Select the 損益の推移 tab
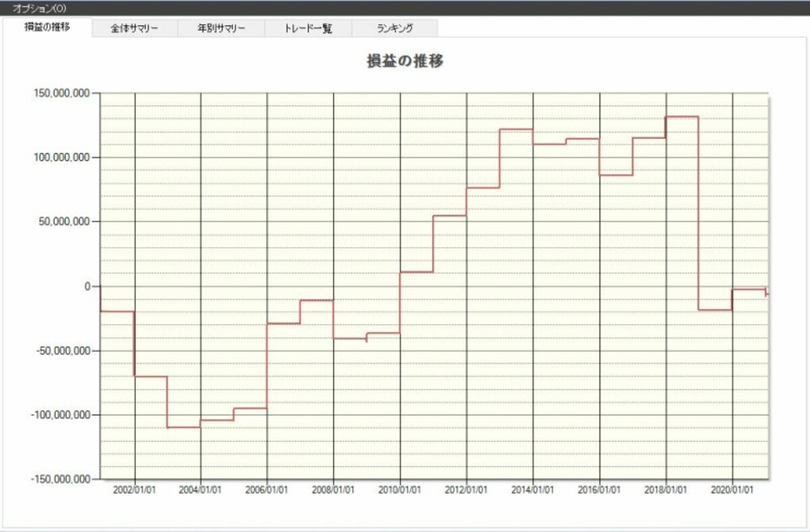 pyautogui.click(x=47, y=28)
